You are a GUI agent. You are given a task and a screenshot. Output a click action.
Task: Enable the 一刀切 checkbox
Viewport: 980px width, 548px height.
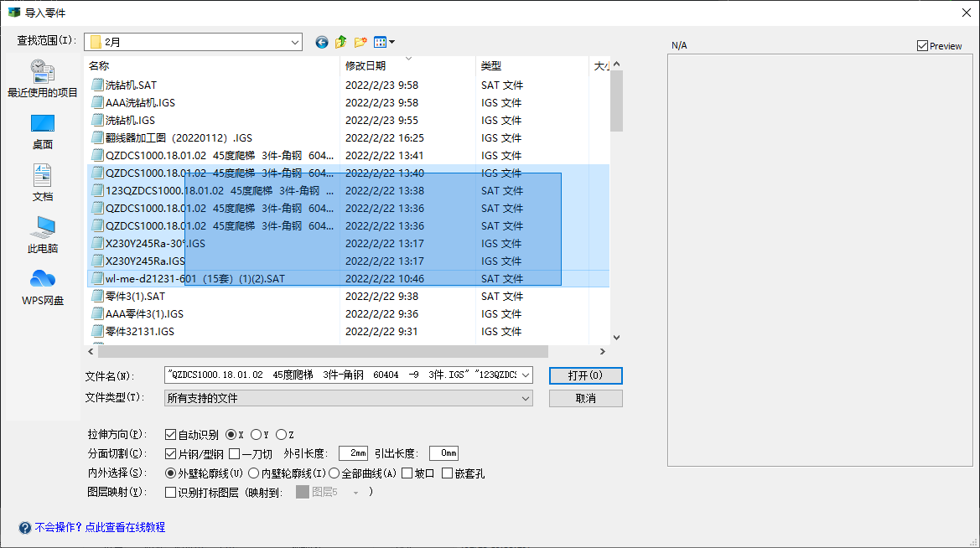pos(235,454)
